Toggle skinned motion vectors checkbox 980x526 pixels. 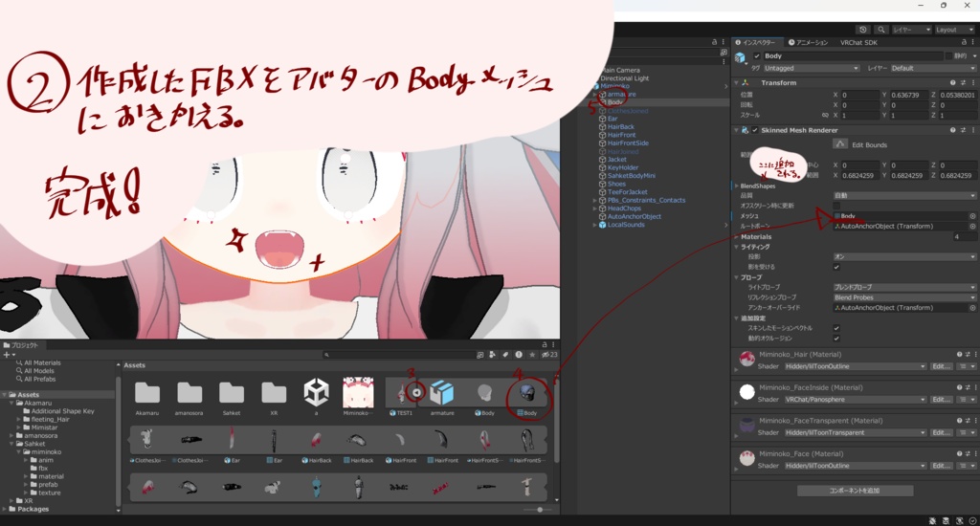836,328
